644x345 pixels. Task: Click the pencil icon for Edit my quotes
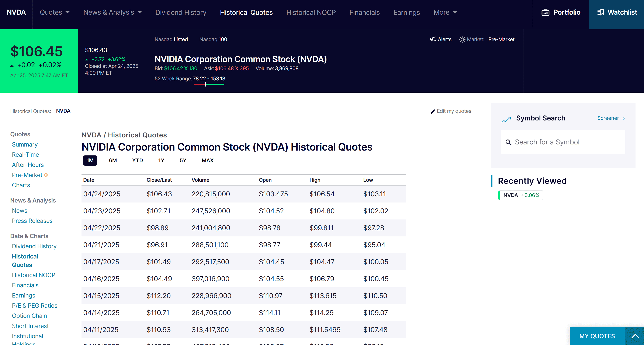click(433, 111)
